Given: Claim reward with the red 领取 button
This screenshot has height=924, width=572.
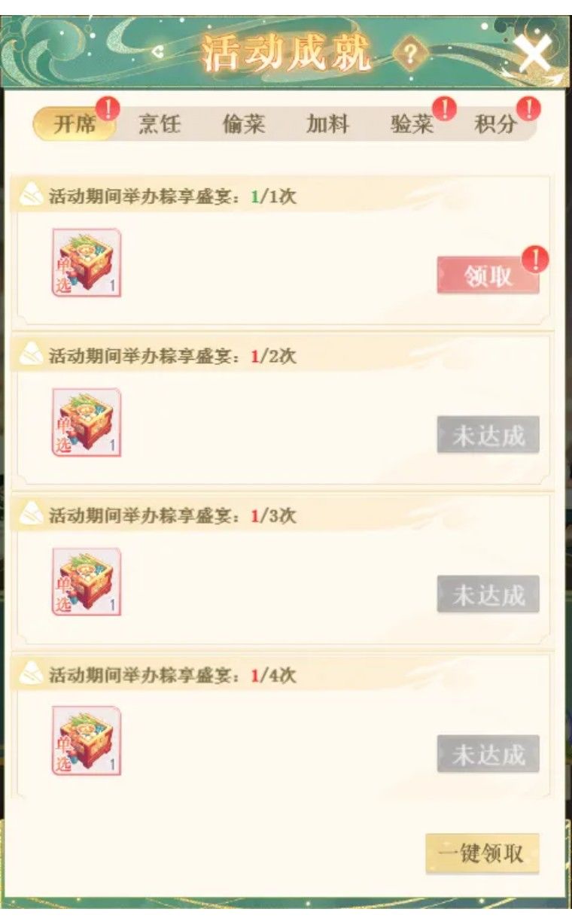Looking at the screenshot, I should point(488,276).
